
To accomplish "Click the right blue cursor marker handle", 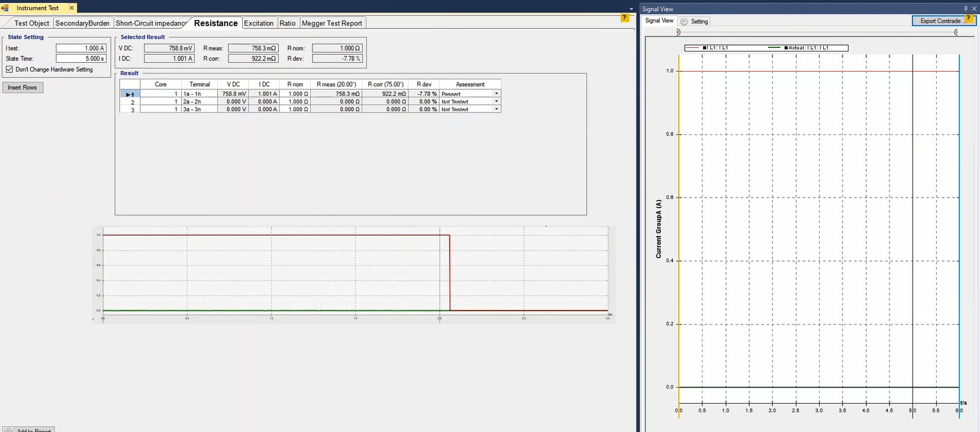I will point(956,33).
